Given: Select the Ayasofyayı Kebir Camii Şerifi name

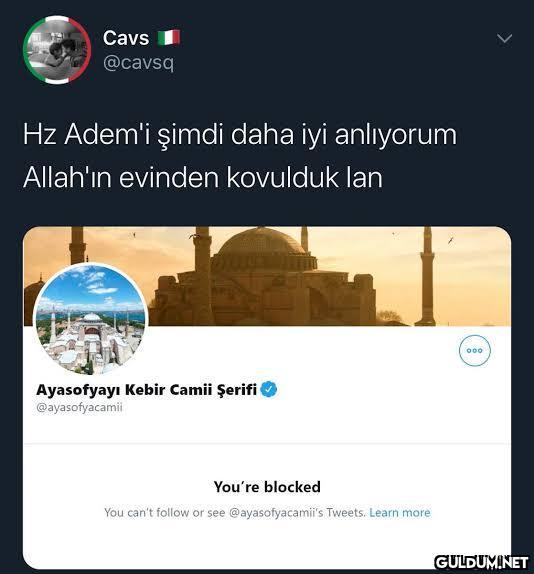Looking at the screenshot, I should coord(146,390).
